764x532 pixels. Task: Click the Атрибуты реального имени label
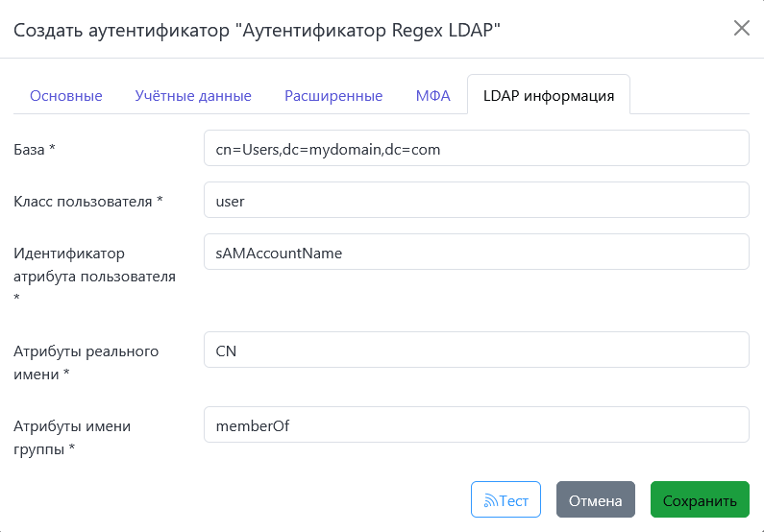pyautogui.click(x=86, y=362)
